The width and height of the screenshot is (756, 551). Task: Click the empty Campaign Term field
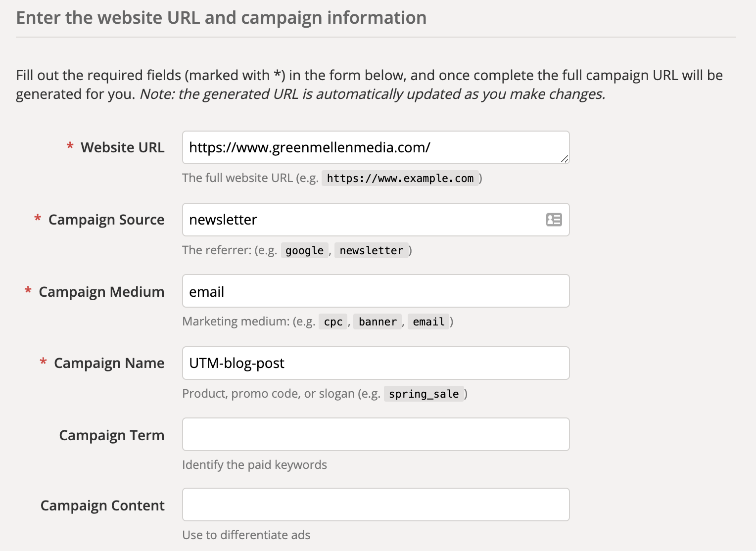click(376, 434)
